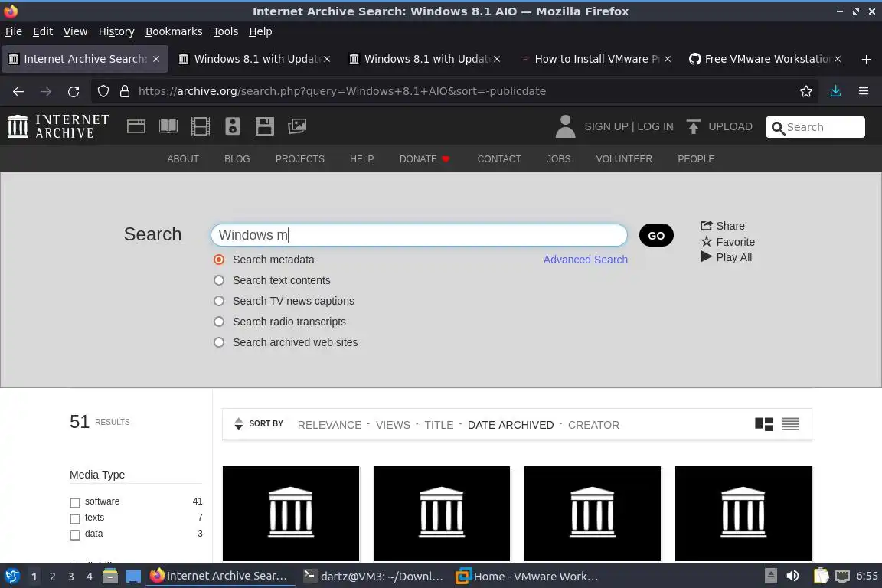Image resolution: width=882 pixels, height=588 pixels.
Task: Sort results by RELEVANCE
Action: (330, 425)
